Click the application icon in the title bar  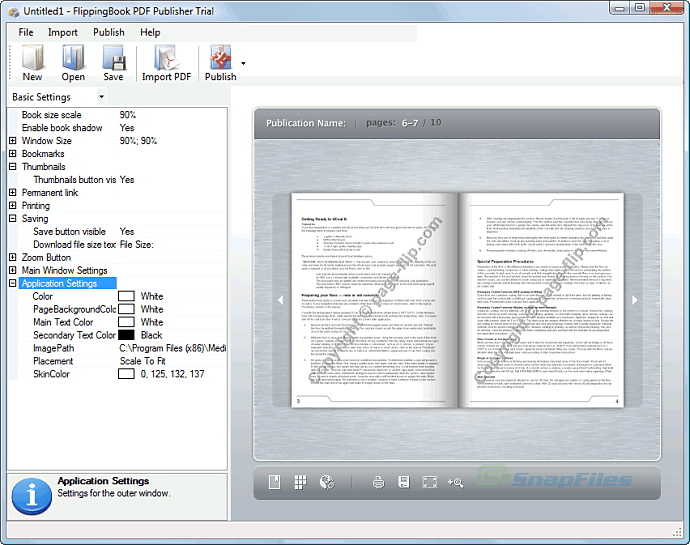point(14,12)
